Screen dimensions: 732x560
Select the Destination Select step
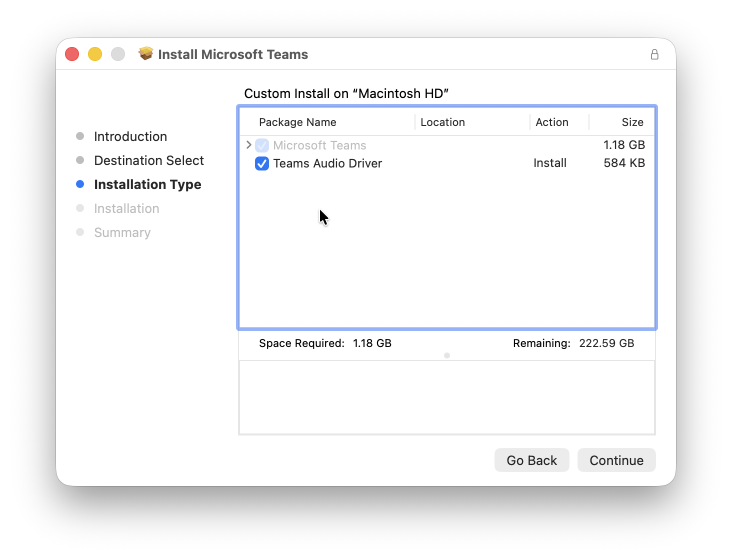tap(149, 160)
